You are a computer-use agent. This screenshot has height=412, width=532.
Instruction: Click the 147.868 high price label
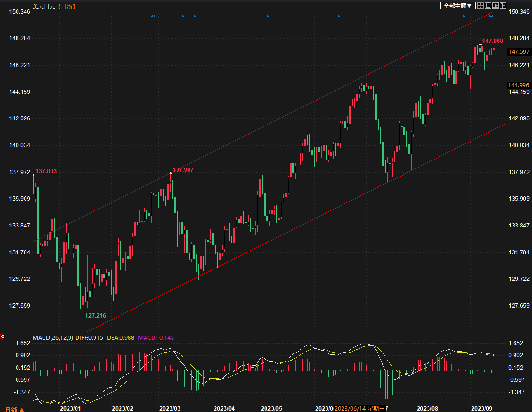[493, 41]
